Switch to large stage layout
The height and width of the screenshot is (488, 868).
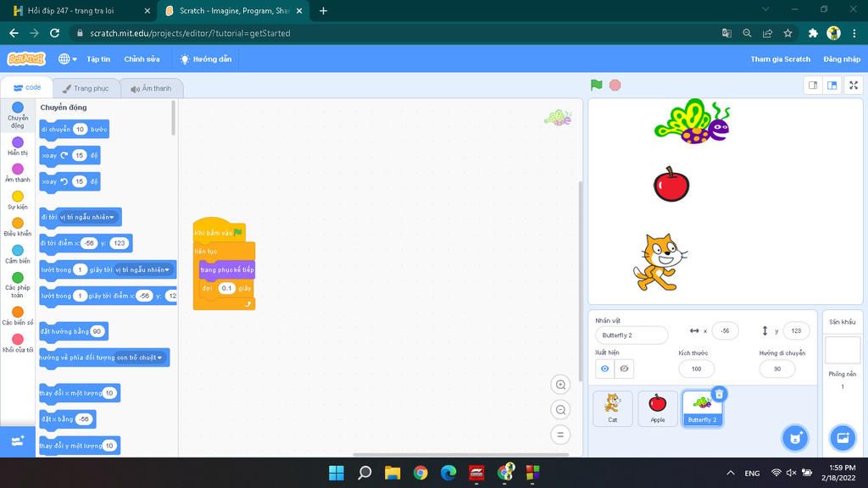point(832,86)
